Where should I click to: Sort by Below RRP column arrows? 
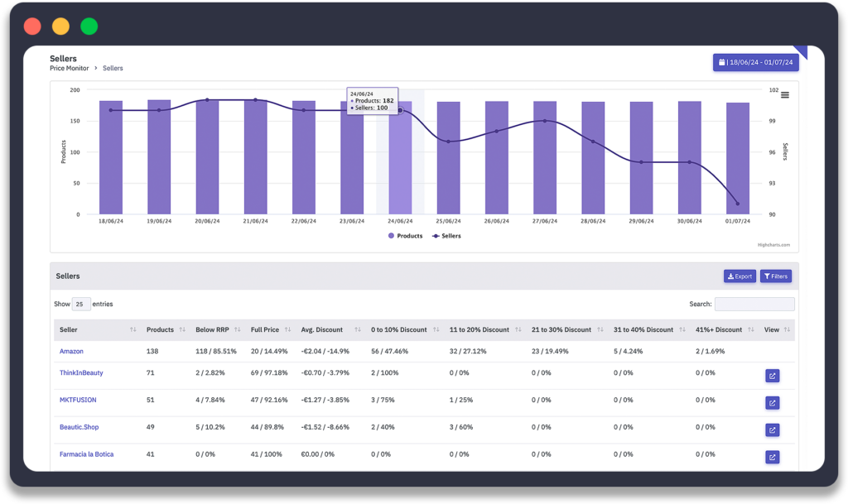[x=238, y=329]
